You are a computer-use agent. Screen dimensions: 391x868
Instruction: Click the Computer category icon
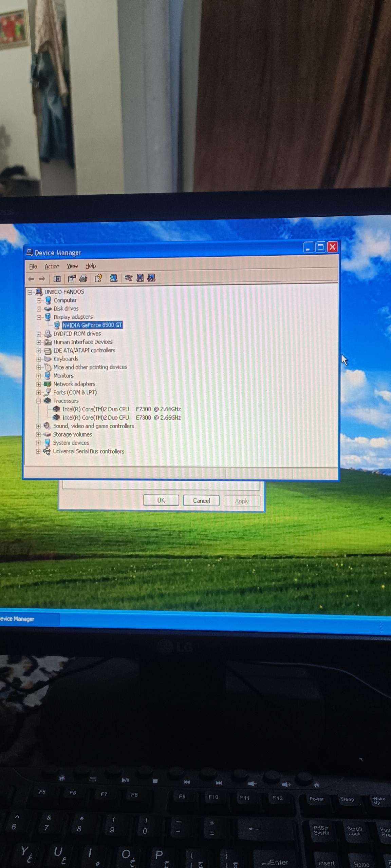tap(48, 300)
